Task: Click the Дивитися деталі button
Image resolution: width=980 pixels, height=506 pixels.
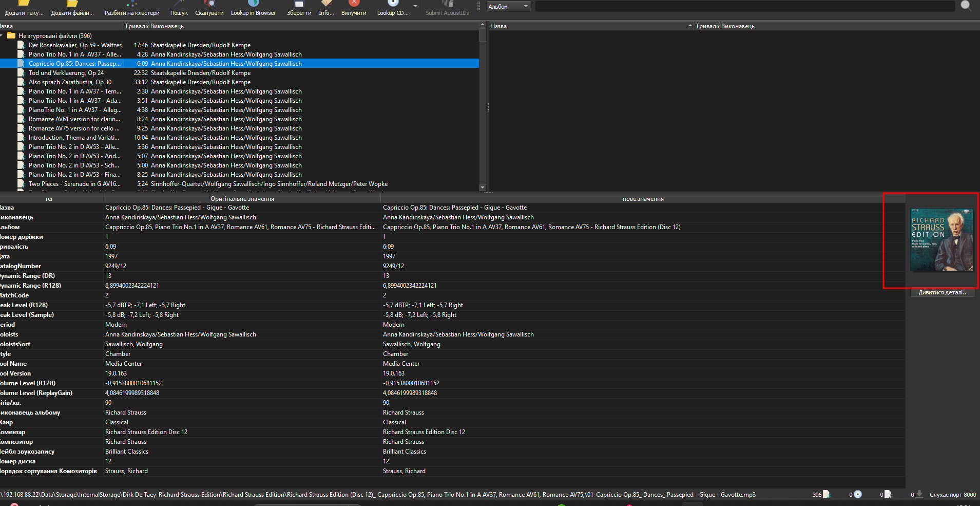Action: click(942, 292)
